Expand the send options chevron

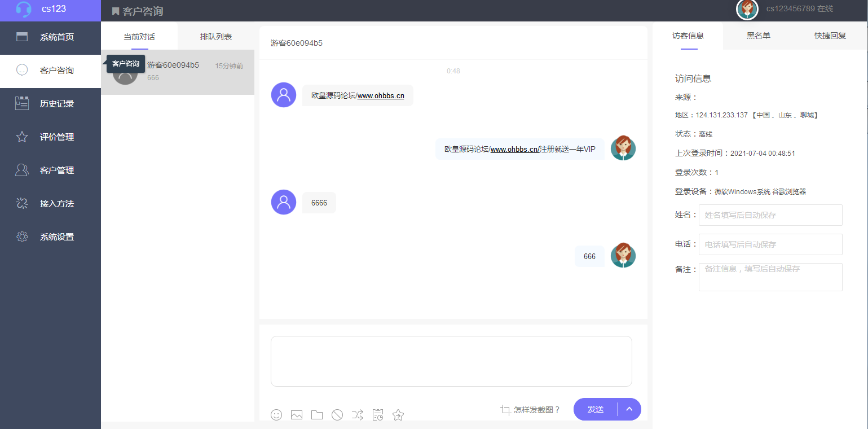coord(631,409)
